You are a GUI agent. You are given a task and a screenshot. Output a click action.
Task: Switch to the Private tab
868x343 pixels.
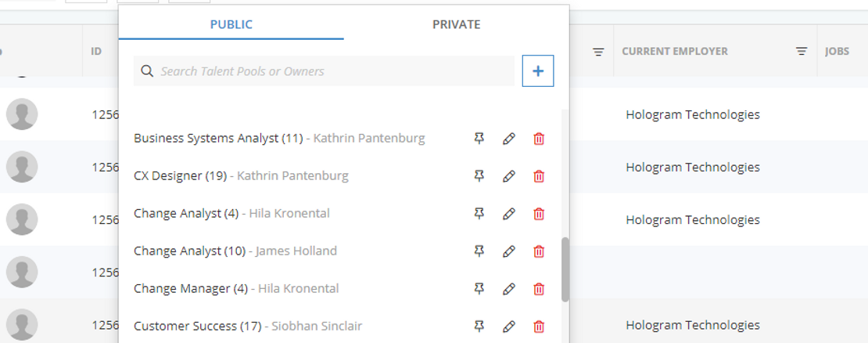point(456,24)
